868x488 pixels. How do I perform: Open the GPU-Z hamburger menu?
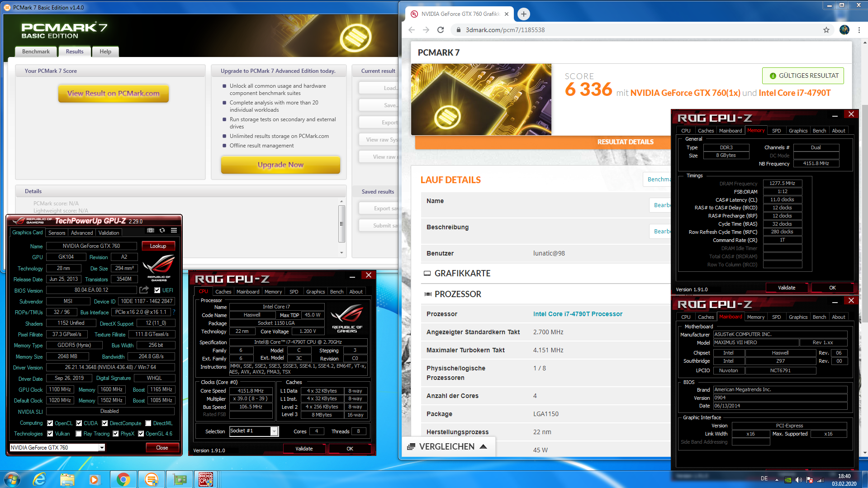click(174, 231)
